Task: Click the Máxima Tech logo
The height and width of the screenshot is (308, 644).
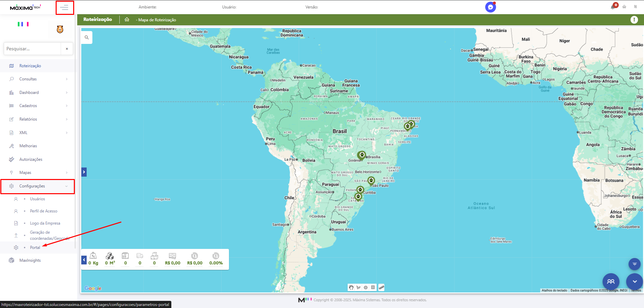Action: tap(25, 7)
